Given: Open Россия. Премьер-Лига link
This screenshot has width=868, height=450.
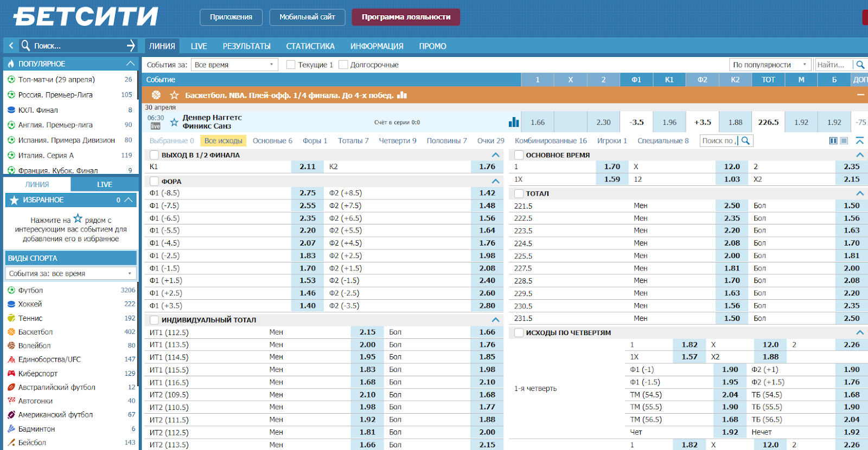Looking at the screenshot, I should pos(55,94).
